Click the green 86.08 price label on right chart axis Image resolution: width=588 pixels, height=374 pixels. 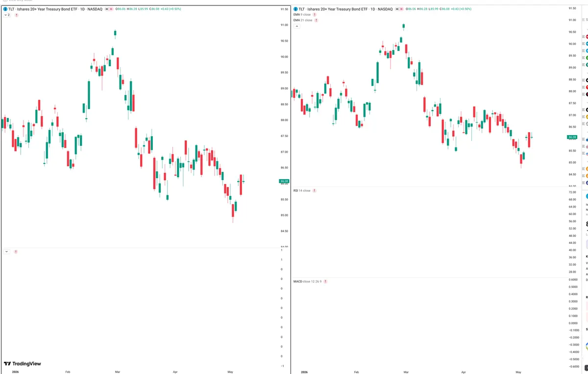(x=572, y=137)
